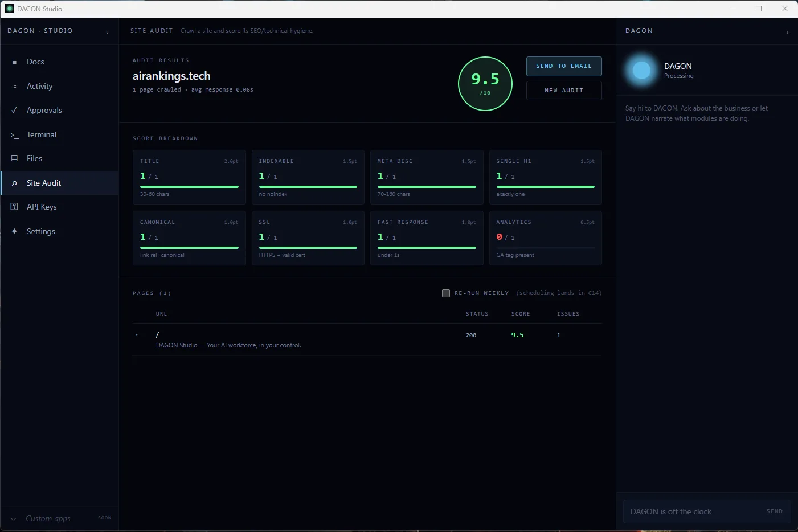Screen dimensions: 798x532
Task: Click the Status column header
Action: tap(477, 314)
